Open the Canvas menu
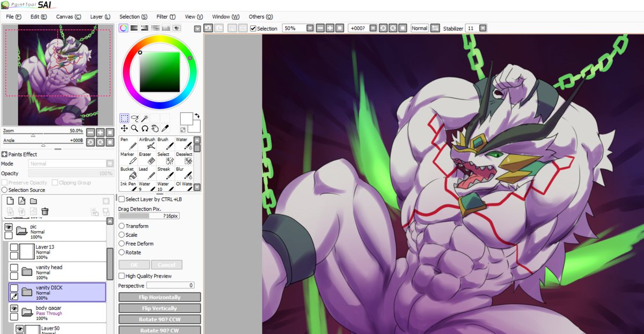The height and width of the screenshot is (334, 644). point(69,17)
